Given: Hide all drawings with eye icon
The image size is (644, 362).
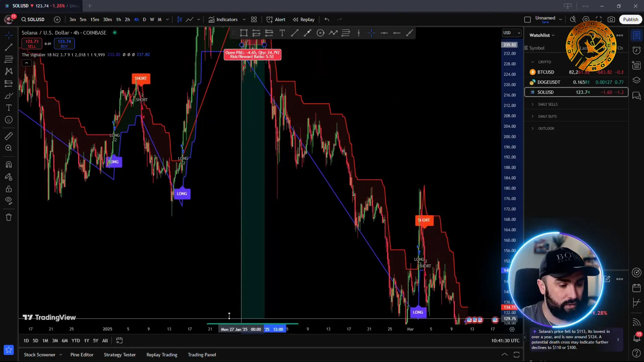Looking at the screenshot, I should point(9,201).
